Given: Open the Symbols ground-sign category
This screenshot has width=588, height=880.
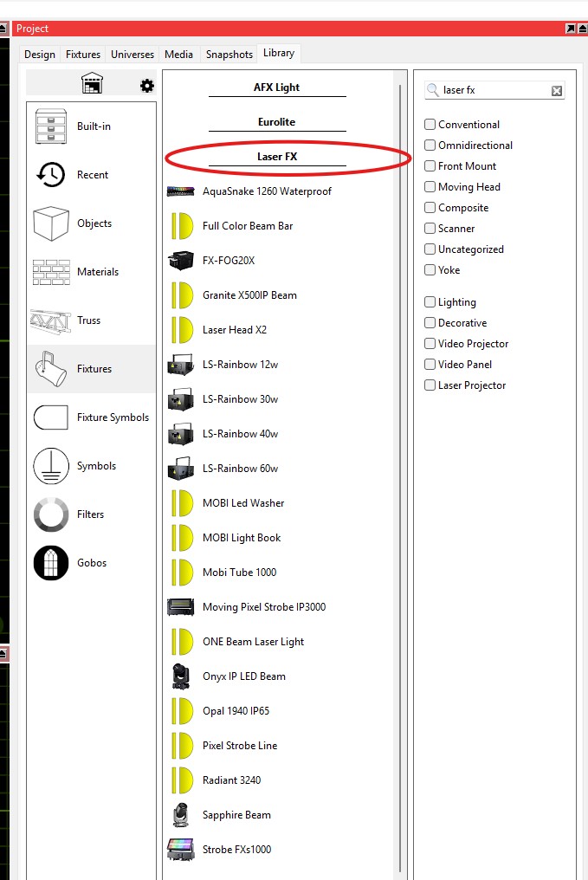Looking at the screenshot, I should pyautogui.click(x=92, y=466).
